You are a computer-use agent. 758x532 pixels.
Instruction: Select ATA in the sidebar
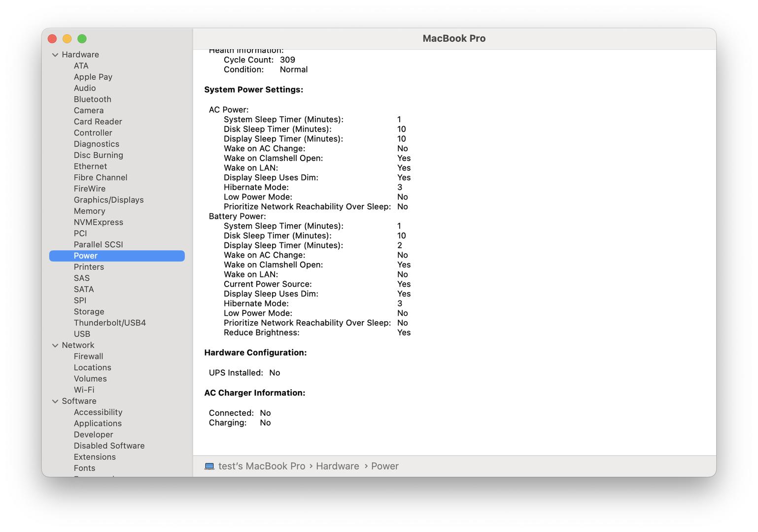[x=81, y=66]
